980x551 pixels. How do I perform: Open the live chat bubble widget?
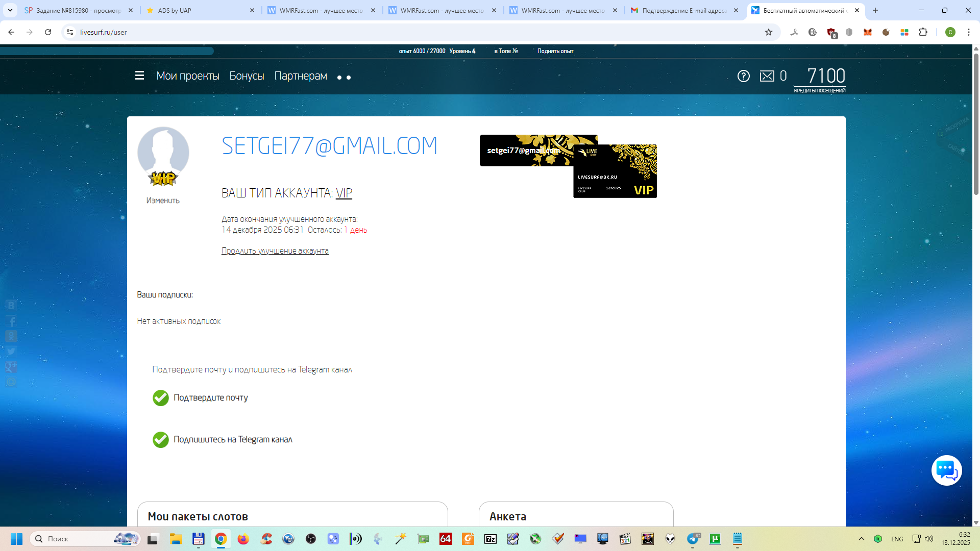click(x=946, y=470)
